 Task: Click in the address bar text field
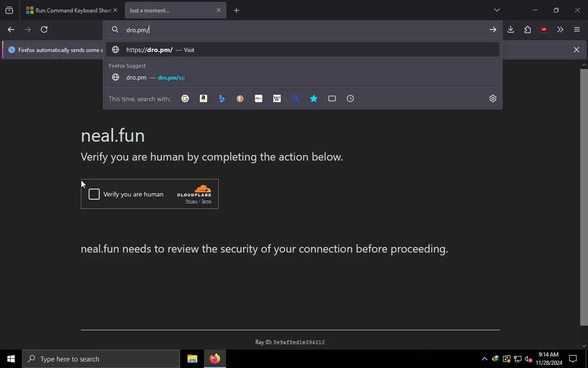(303, 30)
